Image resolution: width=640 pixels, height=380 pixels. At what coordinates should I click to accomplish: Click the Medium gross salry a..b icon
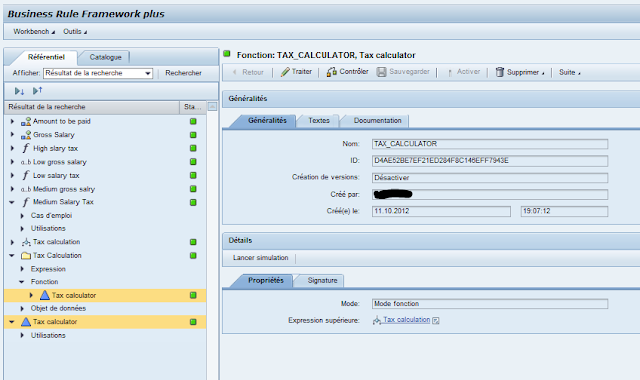26,189
